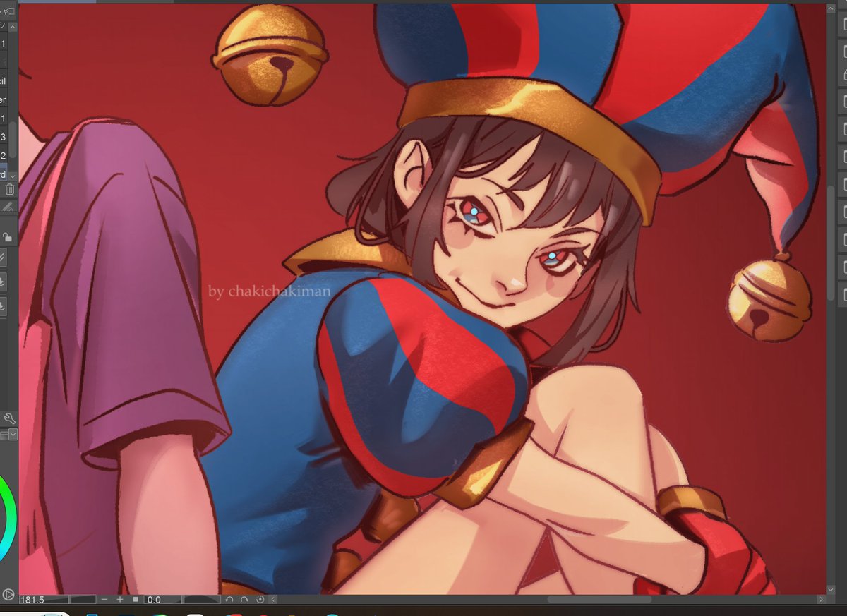Click the 181.5 zoom percentage field
The width and height of the screenshot is (847, 616).
click(x=44, y=600)
